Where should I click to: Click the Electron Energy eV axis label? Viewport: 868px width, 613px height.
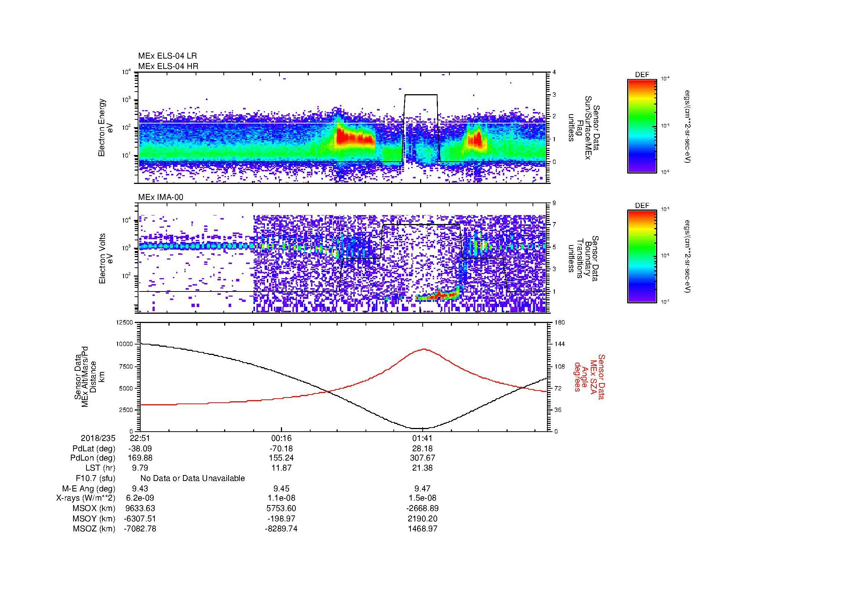tap(106, 128)
